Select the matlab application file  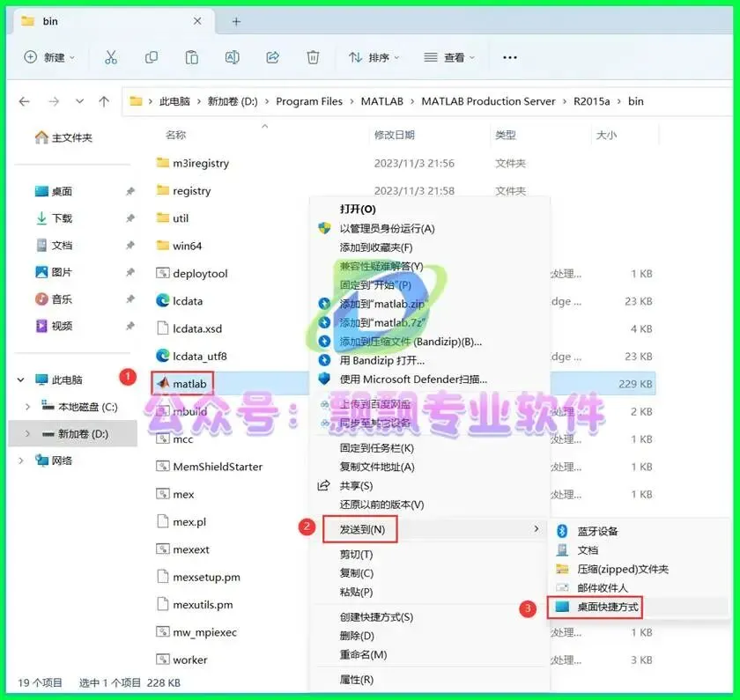tap(182, 384)
